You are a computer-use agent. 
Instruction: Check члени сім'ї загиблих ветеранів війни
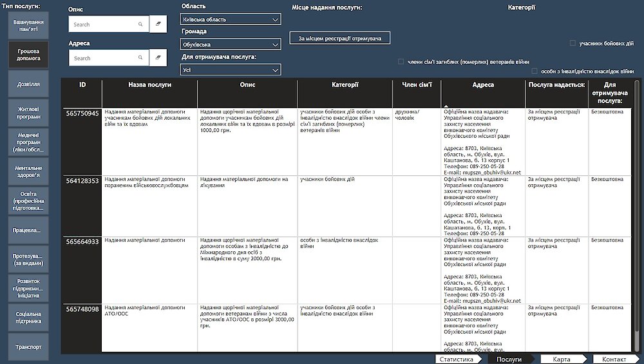(x=401, y=62)
